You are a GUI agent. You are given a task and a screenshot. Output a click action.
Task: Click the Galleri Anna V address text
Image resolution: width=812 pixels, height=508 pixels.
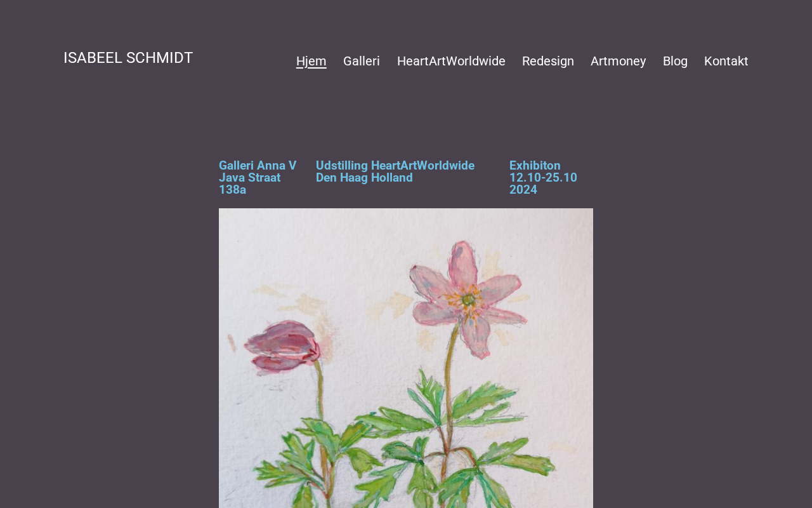pyautogui.click(x=258, y=178)
